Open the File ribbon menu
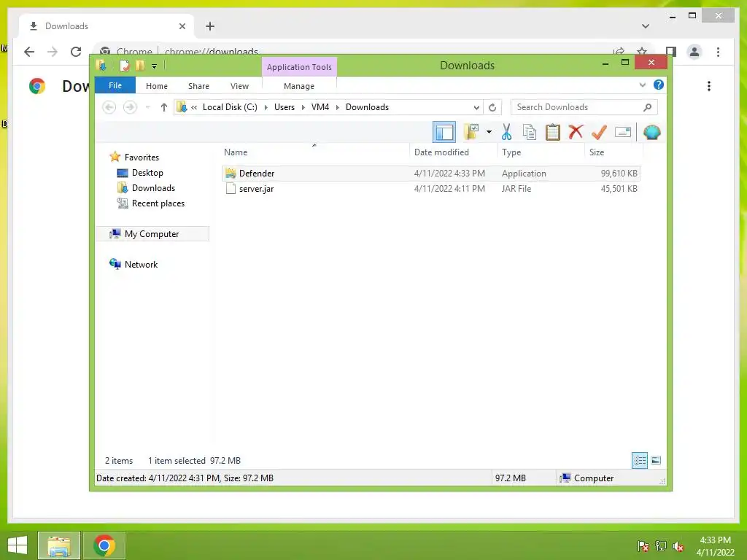 click(115, 86)
